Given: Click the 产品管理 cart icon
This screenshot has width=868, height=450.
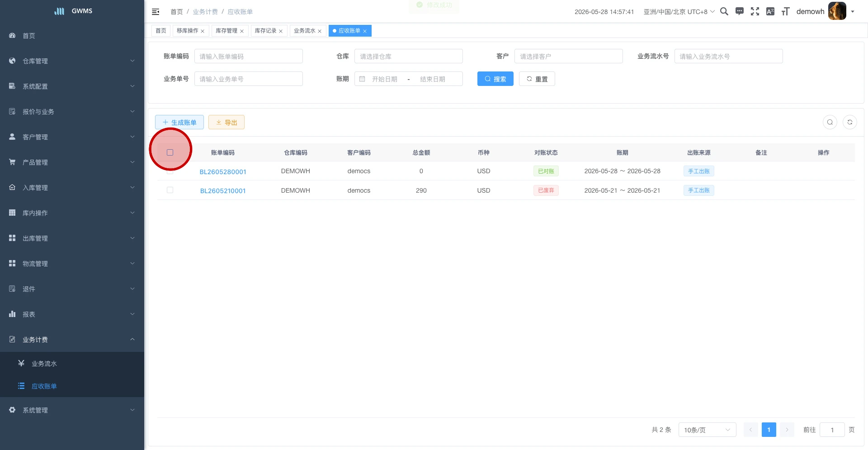Looking at the screenshot, I should (x=12, y=162).
